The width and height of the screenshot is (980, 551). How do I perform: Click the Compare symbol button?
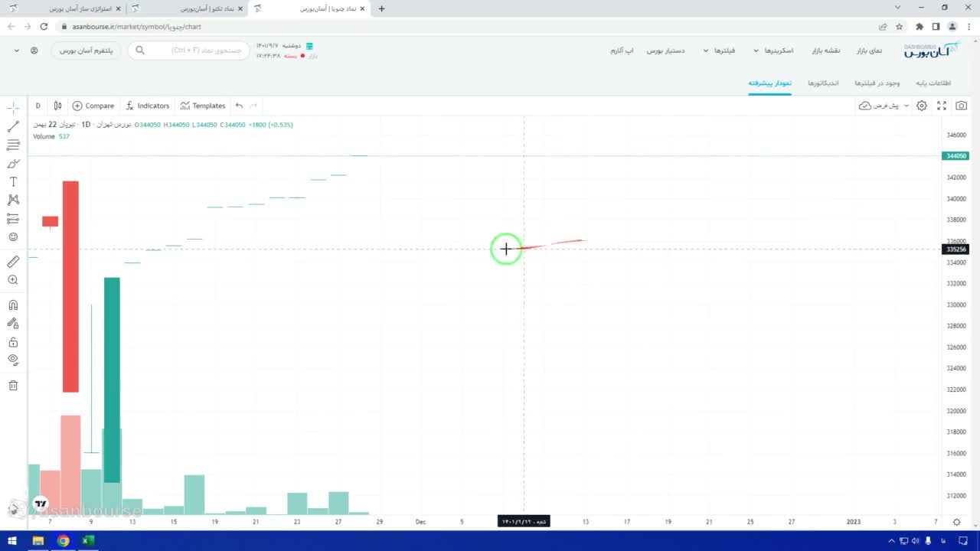tap(93, 106)
